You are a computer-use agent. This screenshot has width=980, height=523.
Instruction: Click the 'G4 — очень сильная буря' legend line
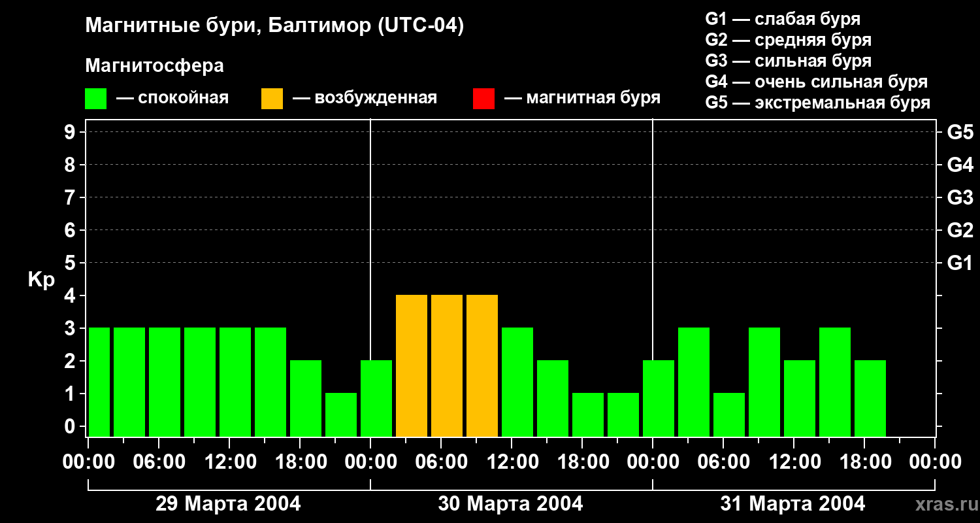point(817,82)
